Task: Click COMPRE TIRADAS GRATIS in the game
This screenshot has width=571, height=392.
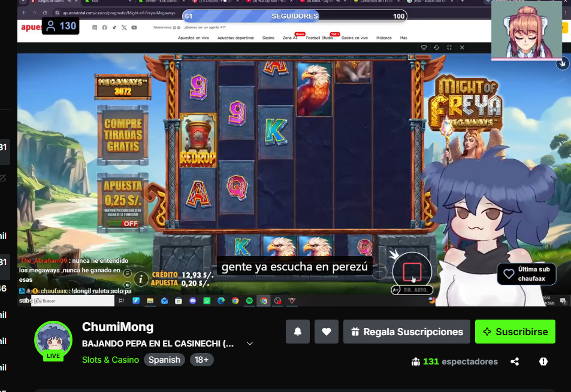Action: tap(123, 135)
